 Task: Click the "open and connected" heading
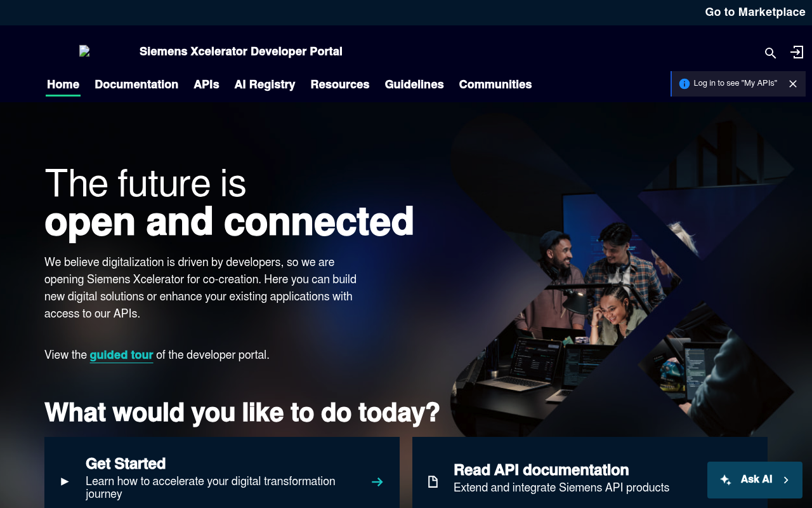tap(229, 222)
